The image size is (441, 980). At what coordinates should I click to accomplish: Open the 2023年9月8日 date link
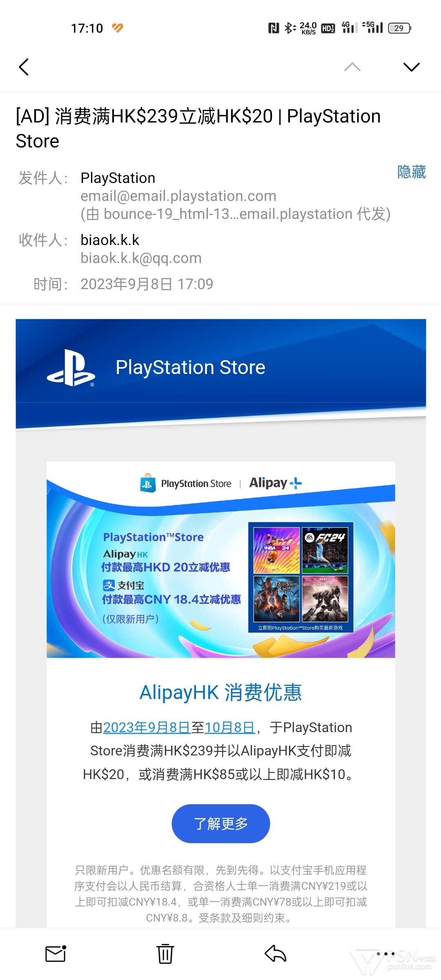pos(147,728)
